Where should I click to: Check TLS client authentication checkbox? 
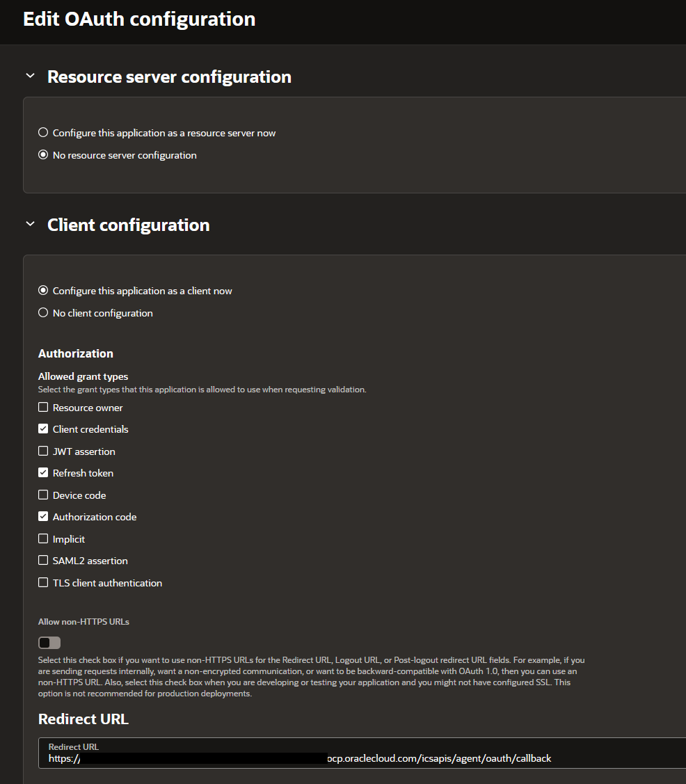pos(43,583)
